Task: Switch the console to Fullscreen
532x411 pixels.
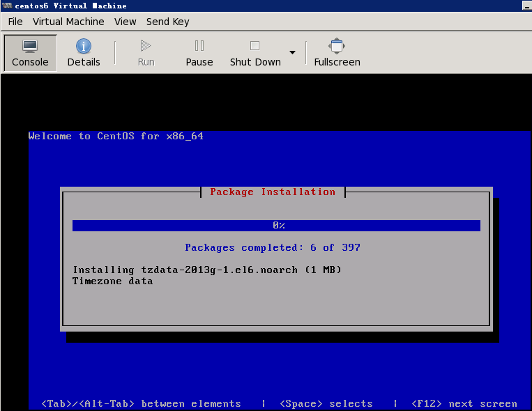Action: pyautogui.click(x=337, y=53)
